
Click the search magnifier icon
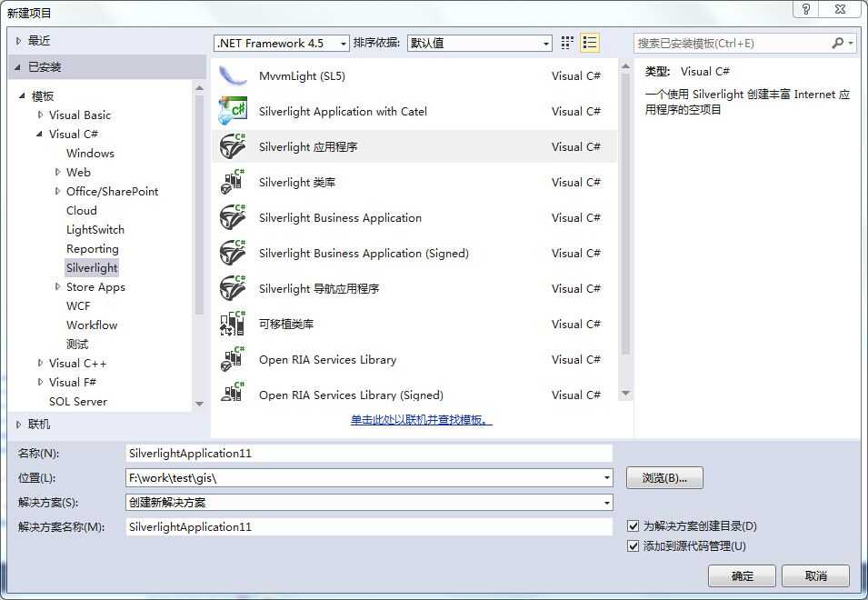click(x=838, y=43)
